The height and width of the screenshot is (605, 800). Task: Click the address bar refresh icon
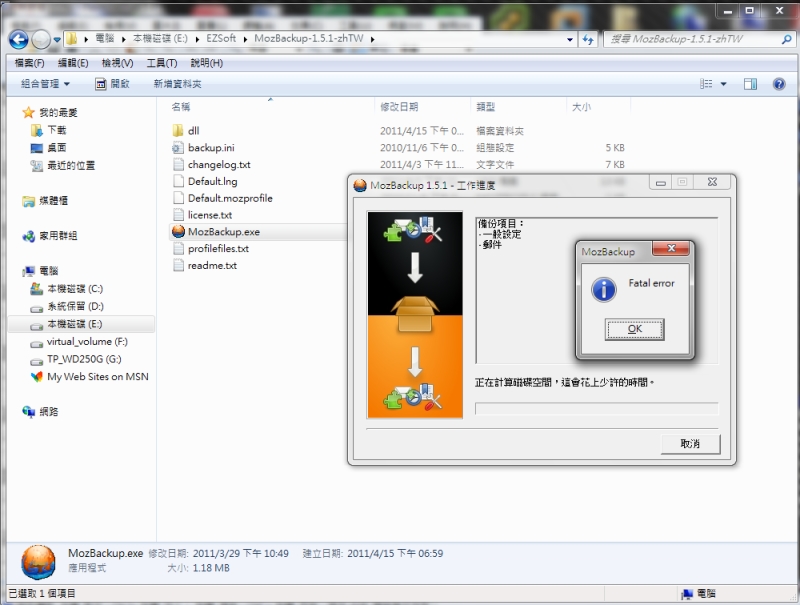(x=590, y=39)
